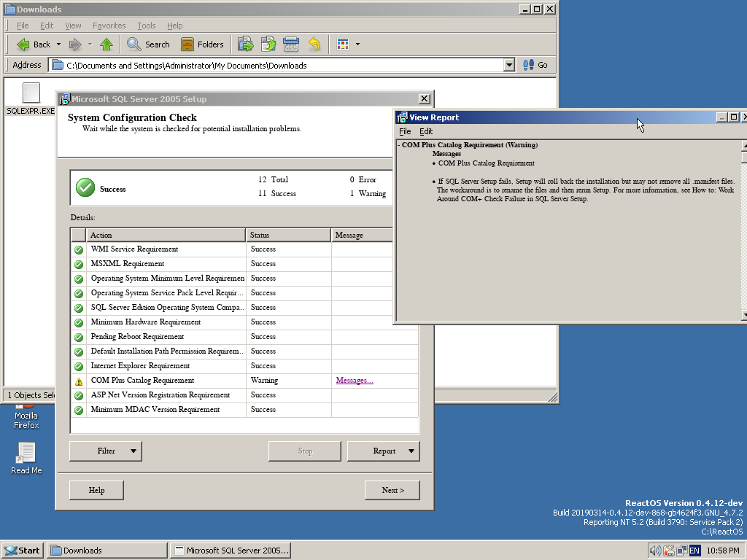Switch to Microsoft SQL Server 2005 taskbar button

[x=231, y=551]
